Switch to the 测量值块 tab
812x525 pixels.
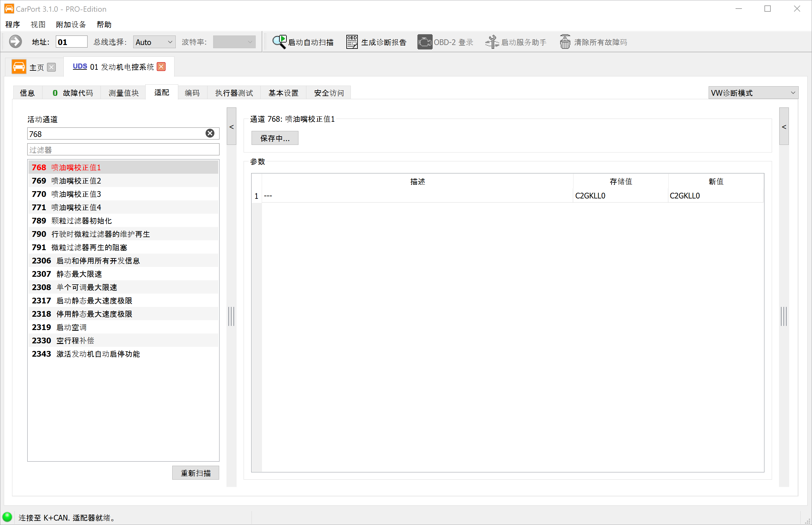point(123,93)
